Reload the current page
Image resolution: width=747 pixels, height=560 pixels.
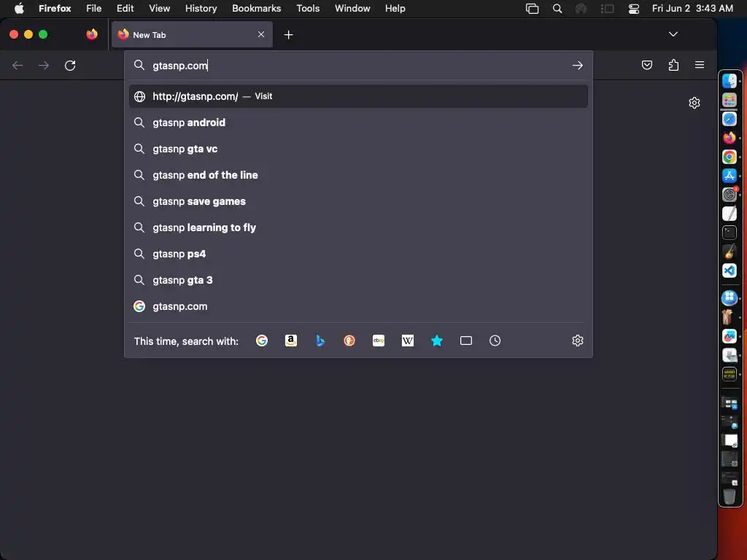(70, 65)
